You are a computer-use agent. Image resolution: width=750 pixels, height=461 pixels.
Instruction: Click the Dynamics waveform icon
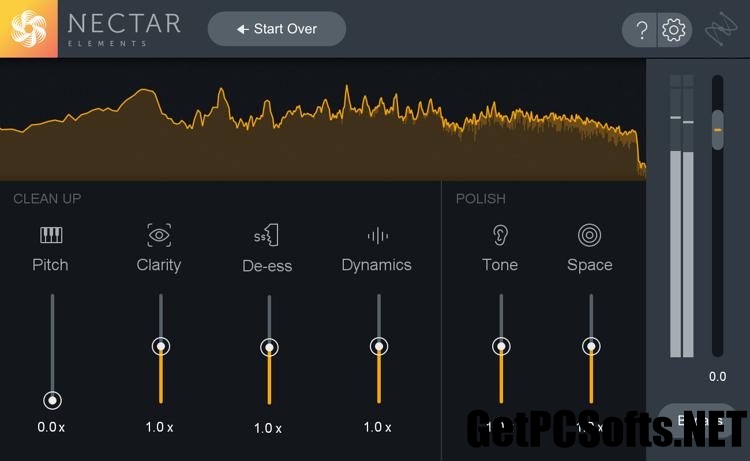click(x=377, y=236)
